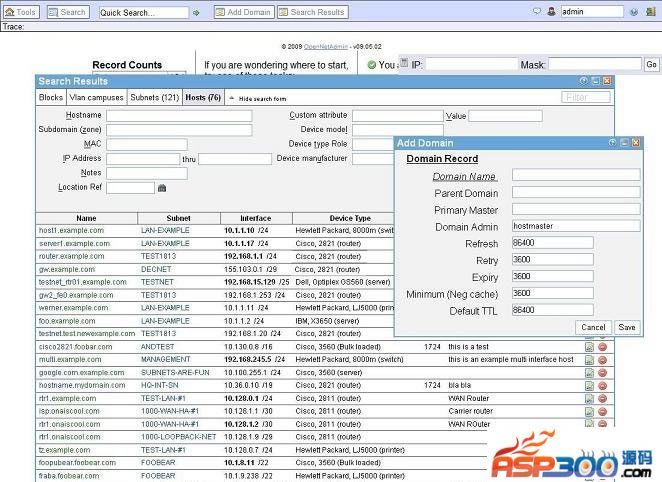Click the Domain Name input field
This screenshot has height=482, width=662.
(x=575, y=174)
